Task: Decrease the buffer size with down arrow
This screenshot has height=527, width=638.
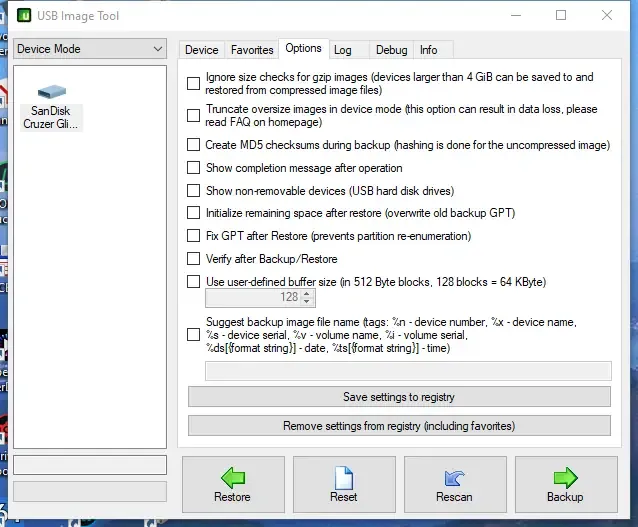Action: pos(307,302)
